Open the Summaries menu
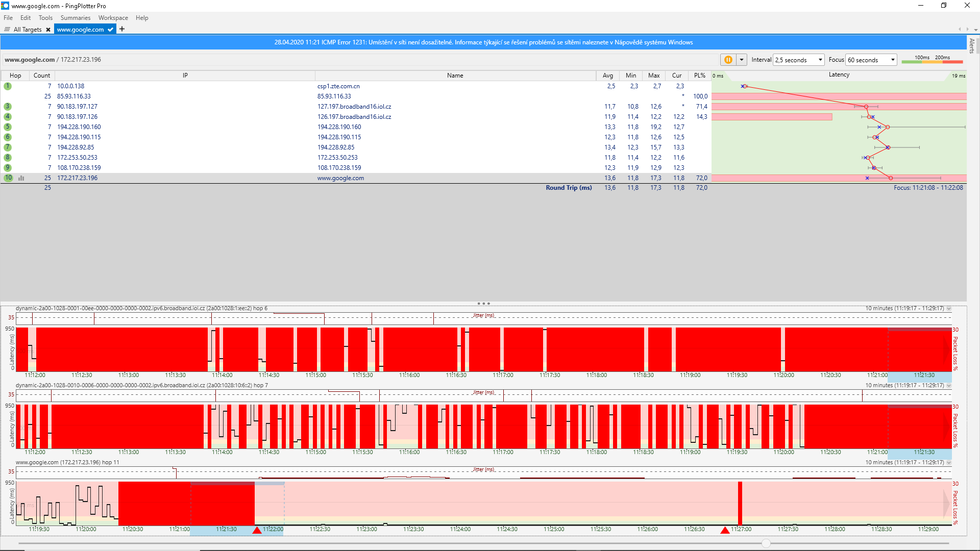980x551 pixels. (x=75, y=18)
